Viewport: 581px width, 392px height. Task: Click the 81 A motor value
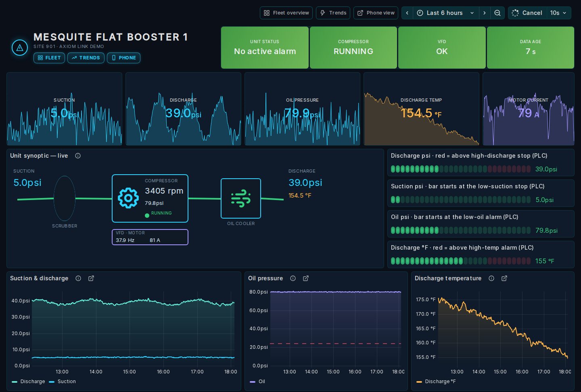(155, 240)
